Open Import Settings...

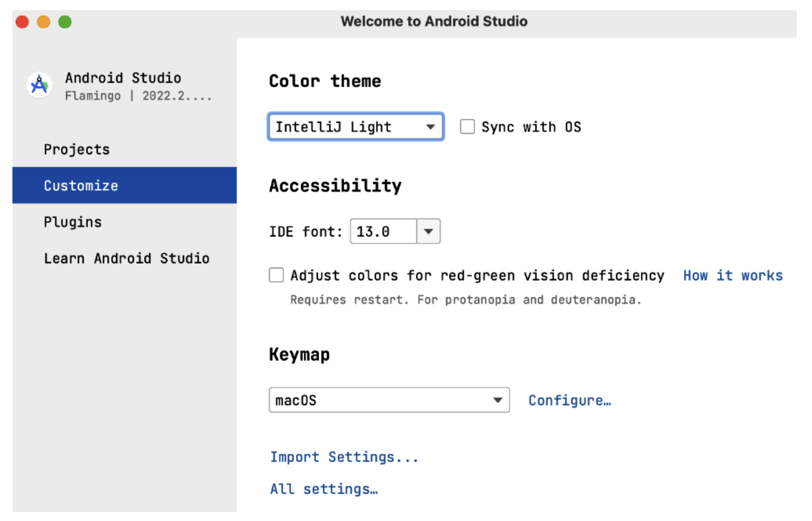(x=344, y=457)
